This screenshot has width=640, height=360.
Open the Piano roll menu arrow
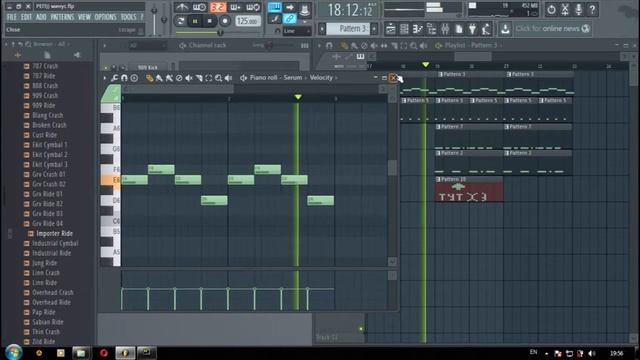coord(104,78)
